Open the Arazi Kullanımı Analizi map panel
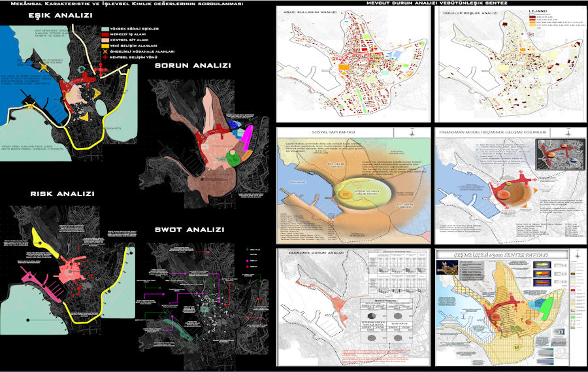 click(x=351, y=64)
